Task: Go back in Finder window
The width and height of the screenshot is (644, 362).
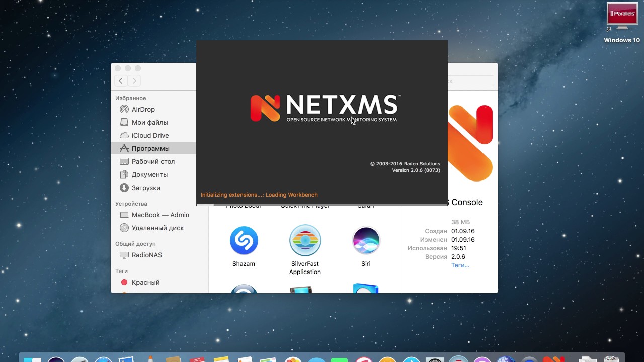Action: pos(121,81)
